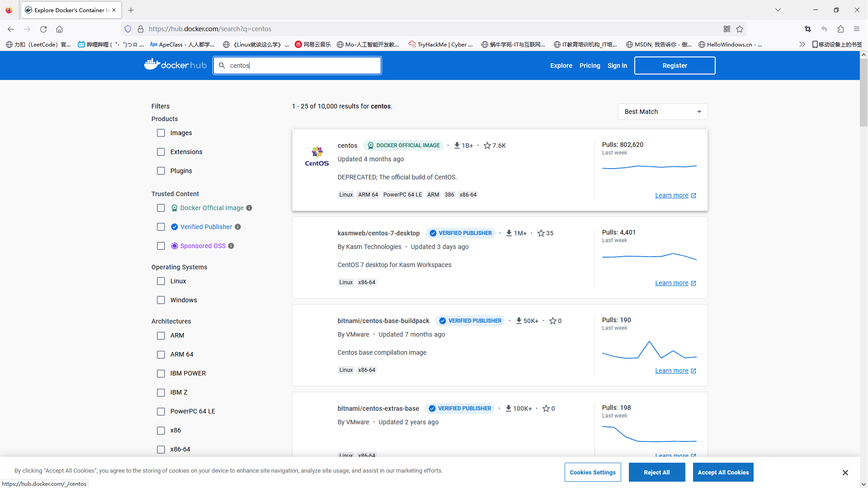Open the ApeClass bookmark

pyautogui.click(x=182, y=44)
